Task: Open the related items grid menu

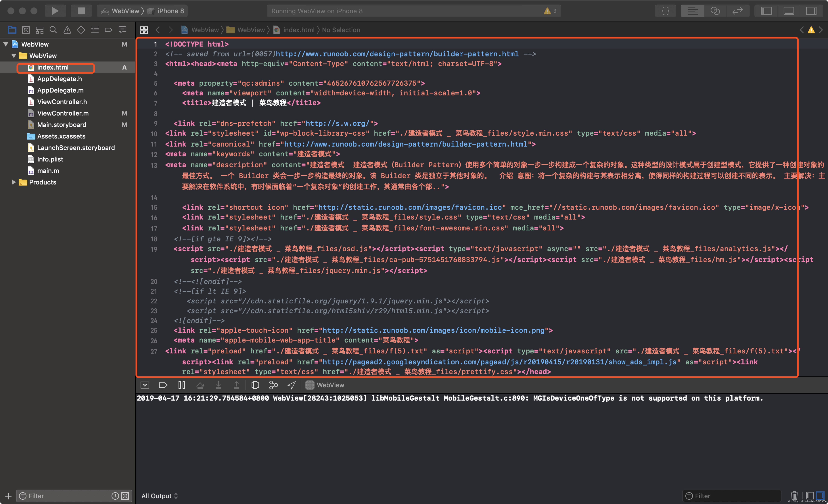Action: coord(144,30)
